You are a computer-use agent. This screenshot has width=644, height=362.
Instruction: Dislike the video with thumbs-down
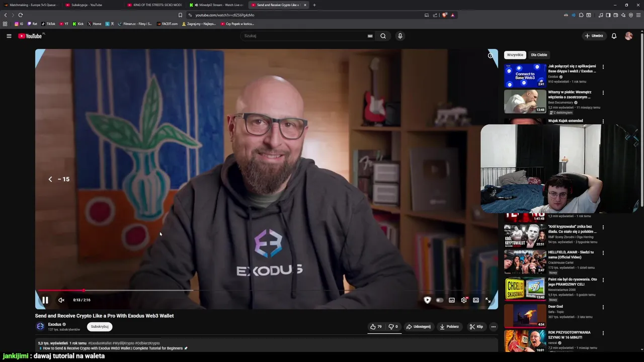[393, 326]
